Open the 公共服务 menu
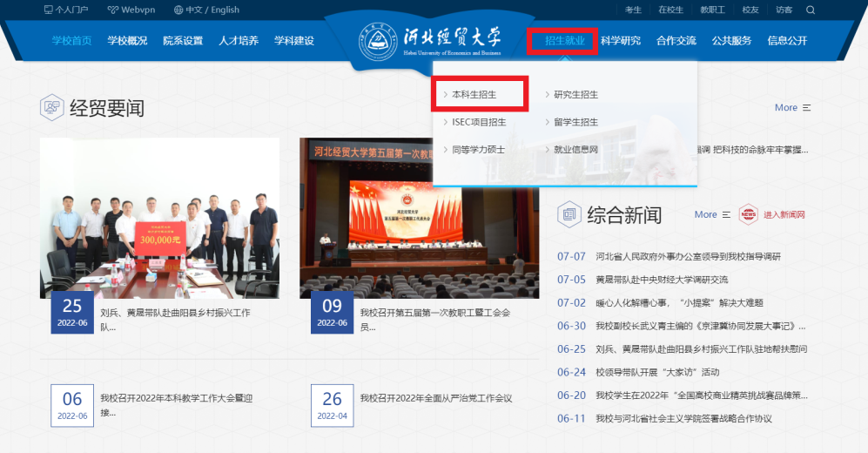Viewport: 868px width, 453px height. [x=731, y=40]
